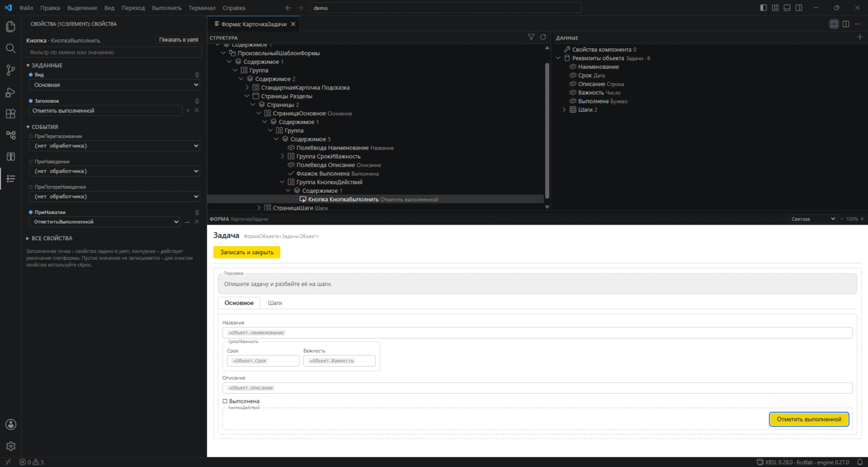
Task: Clear the Заголовок property value with X
Action: point(197,110)
